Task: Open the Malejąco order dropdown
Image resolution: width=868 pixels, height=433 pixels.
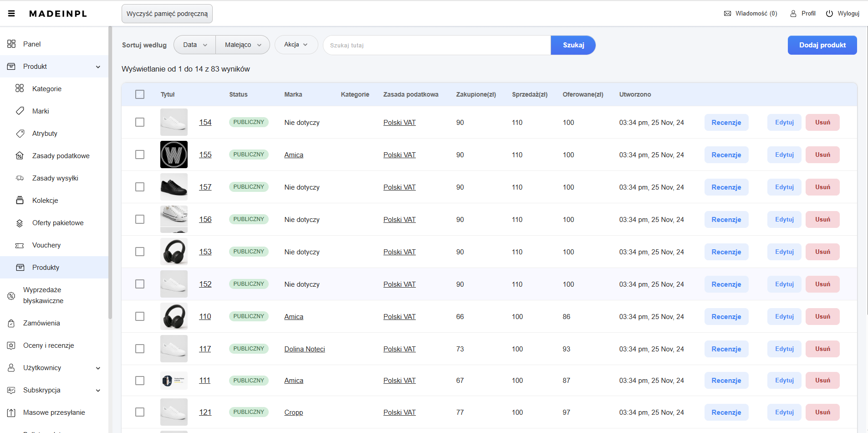Action: click(243, 45)
